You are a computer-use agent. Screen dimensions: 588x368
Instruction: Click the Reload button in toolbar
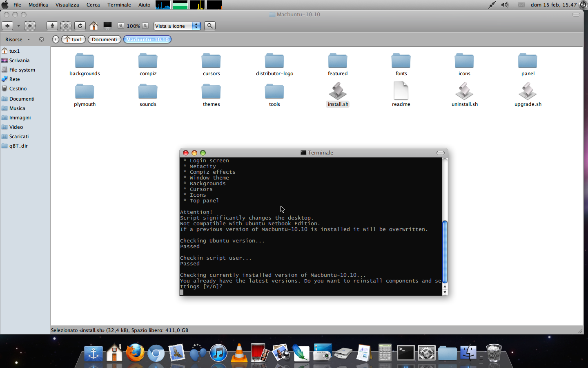(80, 26)
